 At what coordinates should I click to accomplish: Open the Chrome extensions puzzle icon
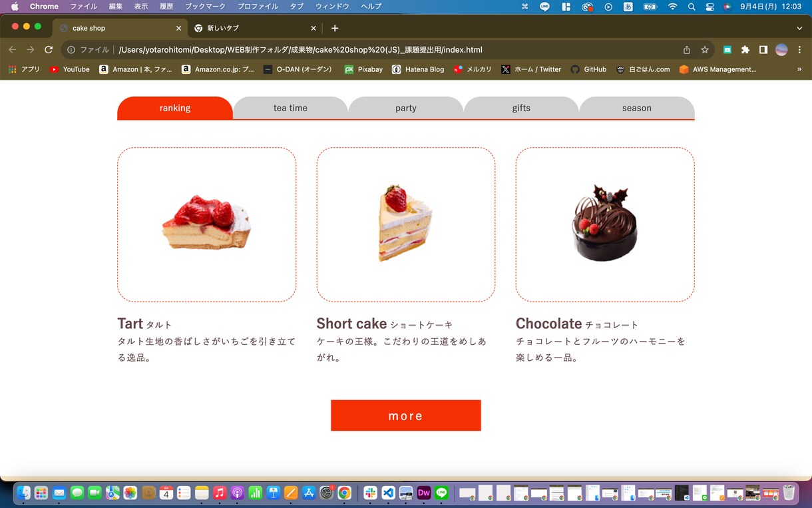[x=745, y=50]
